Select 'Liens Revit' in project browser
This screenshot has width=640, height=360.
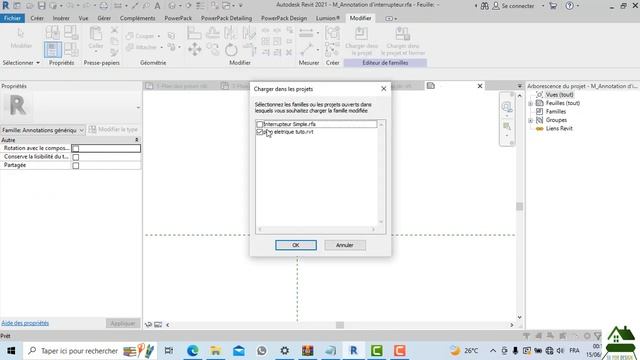click(x=559, y=128)
